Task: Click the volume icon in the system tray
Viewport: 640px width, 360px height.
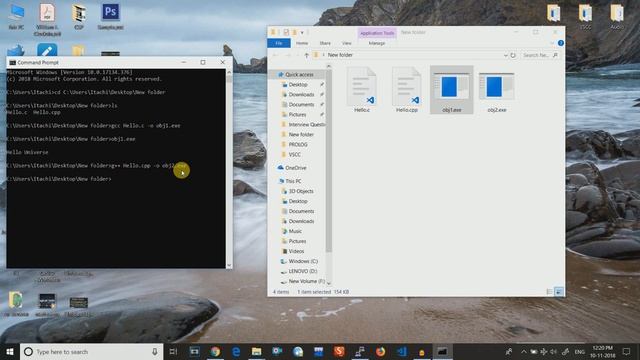Action: click(x=553, y=351)
